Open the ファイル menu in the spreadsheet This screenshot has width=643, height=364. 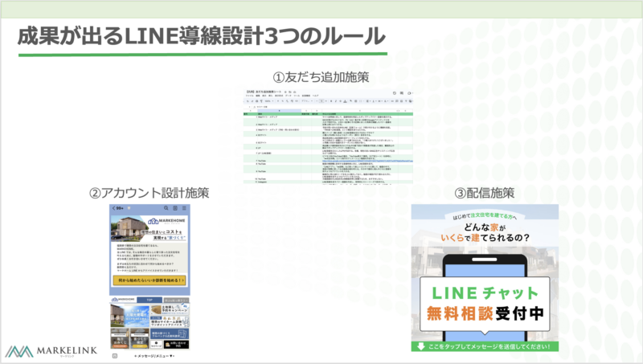coord(249,97)
